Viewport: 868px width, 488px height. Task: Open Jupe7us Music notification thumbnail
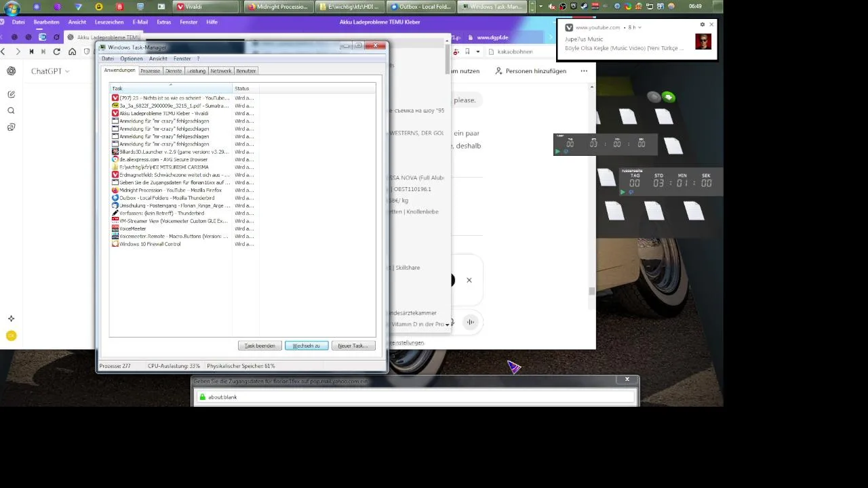pyautogui.click(x=703, y=42)
